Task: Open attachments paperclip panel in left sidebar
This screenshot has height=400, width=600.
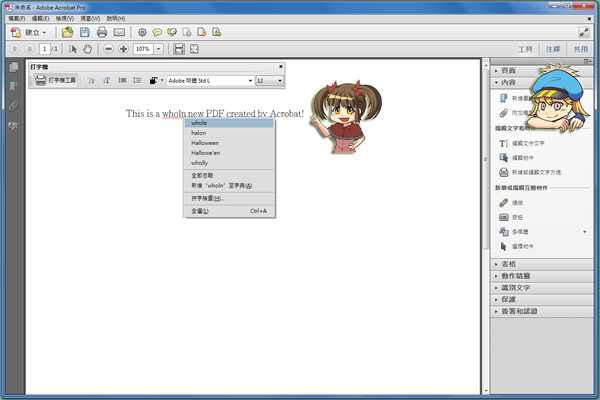Action: point(14,106)
